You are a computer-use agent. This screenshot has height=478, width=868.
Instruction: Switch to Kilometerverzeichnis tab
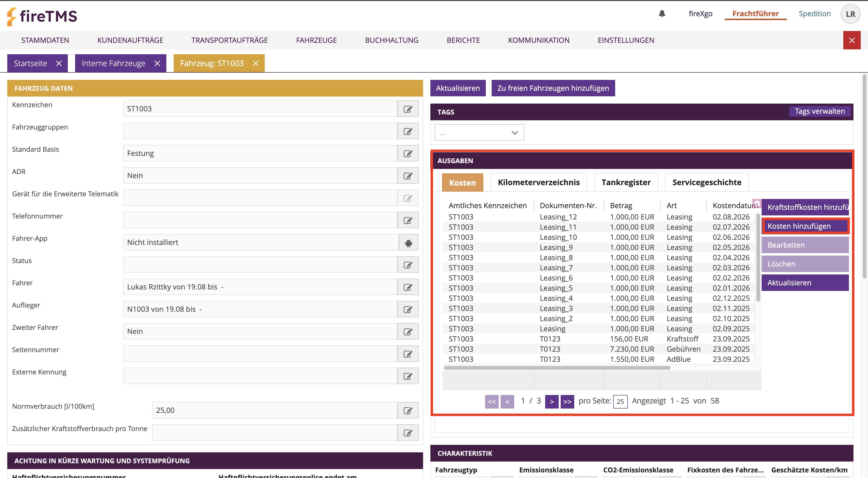click(538, 182)
